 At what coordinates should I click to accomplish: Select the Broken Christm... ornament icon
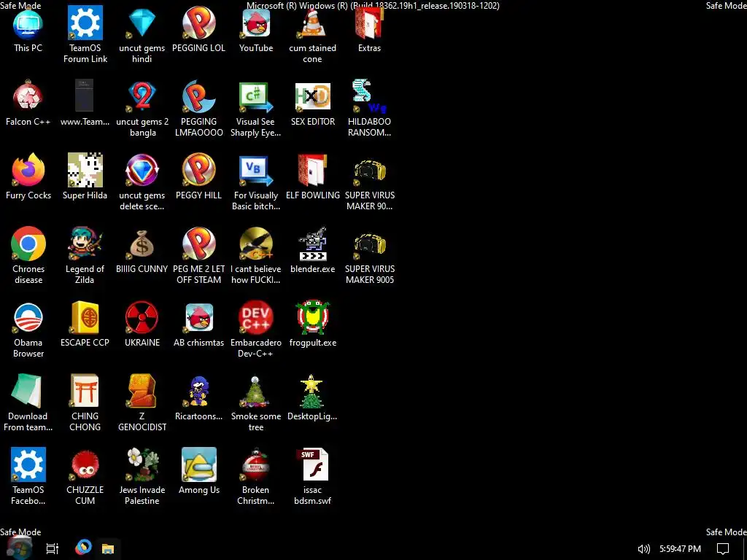pyautogui.click(x=256, y=464)
